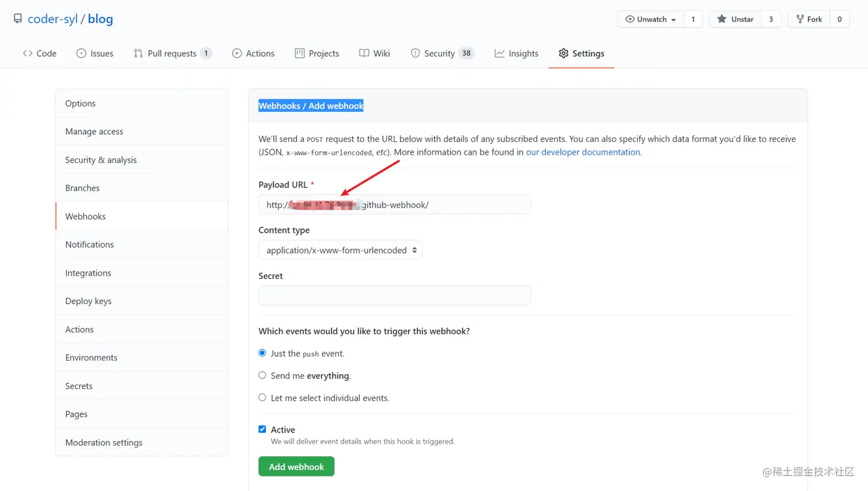The height and width of the screenshot is (491, 868).
Task: Open Secrets in settings sidebar
Action: (142, 386)
